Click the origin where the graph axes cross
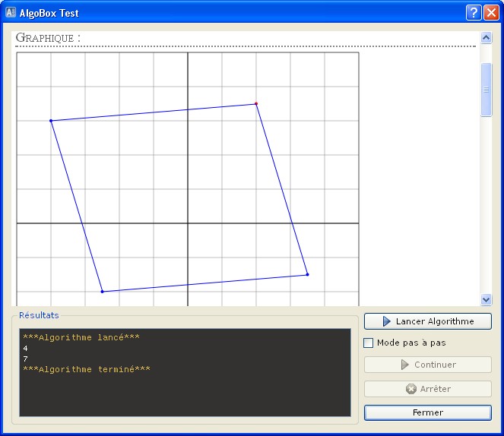The image size is (504, 436). (188, 223)
